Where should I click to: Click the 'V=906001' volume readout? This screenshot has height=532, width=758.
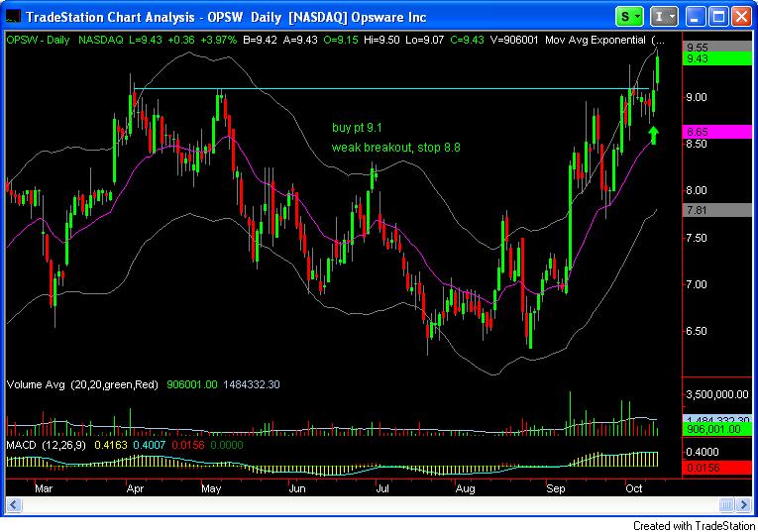click(x=514, y=40)
